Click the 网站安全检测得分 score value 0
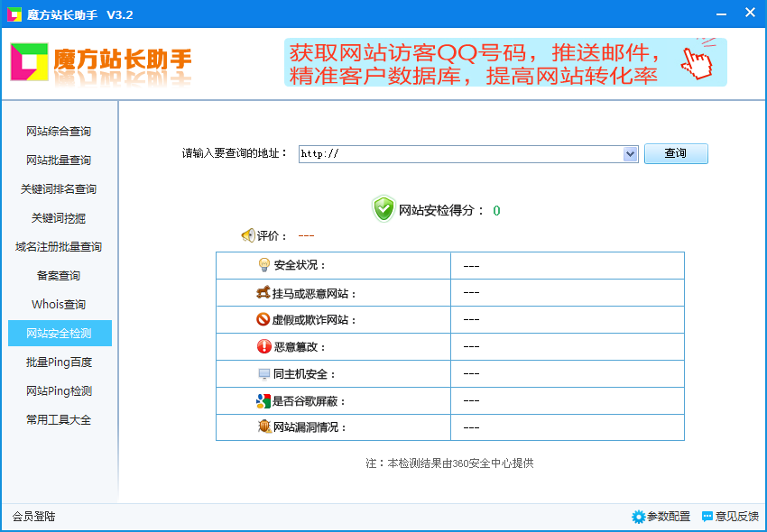 click(496, 211)
